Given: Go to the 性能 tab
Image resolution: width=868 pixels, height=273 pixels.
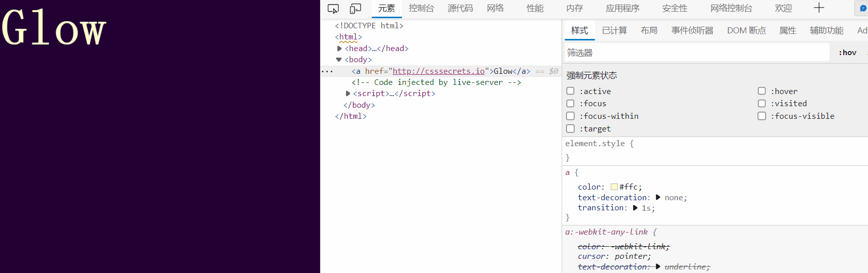Looking at the screenshot, I should click(535, 8).
